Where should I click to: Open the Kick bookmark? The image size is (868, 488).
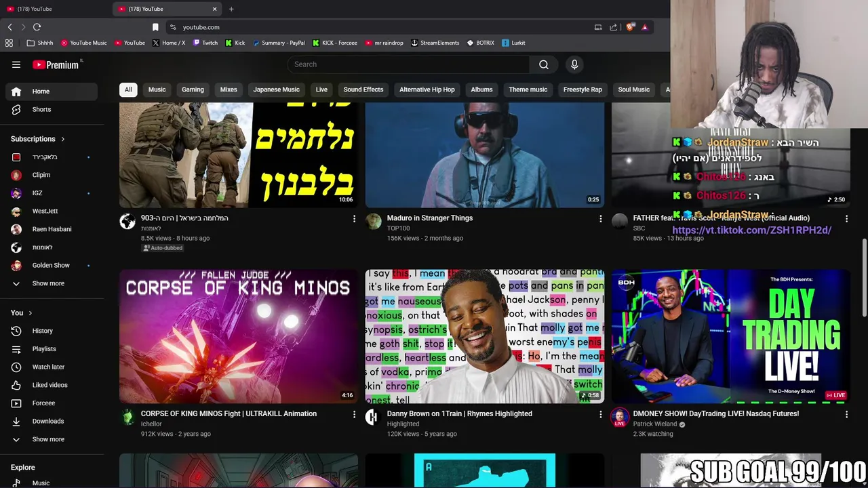point(235,43)
